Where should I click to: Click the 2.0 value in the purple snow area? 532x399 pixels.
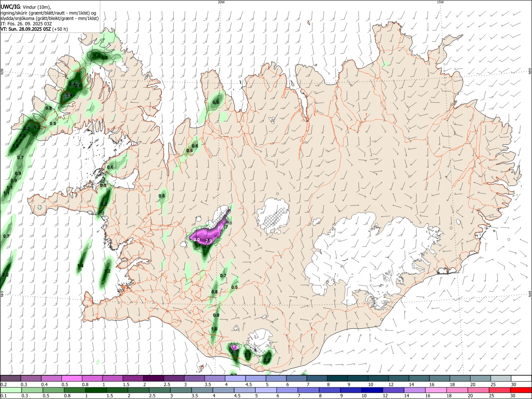[197, 240]
